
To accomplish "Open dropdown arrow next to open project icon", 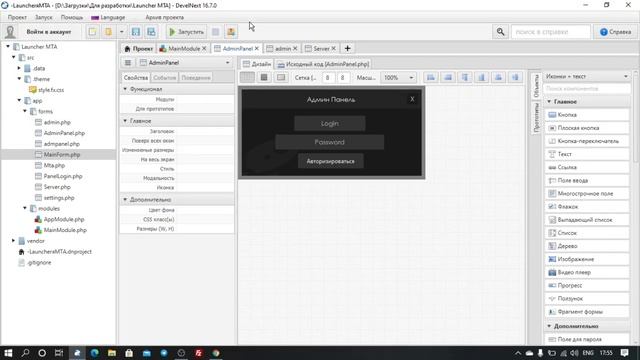I will coord(122,32).
